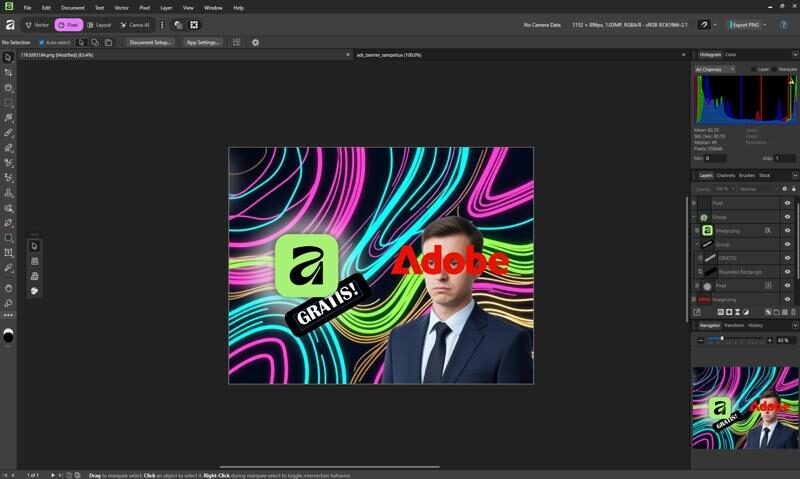The width and height of the screenshot is (800, 479).
Task: Switch to the Channels tab
Action: [x=726, y=175]
